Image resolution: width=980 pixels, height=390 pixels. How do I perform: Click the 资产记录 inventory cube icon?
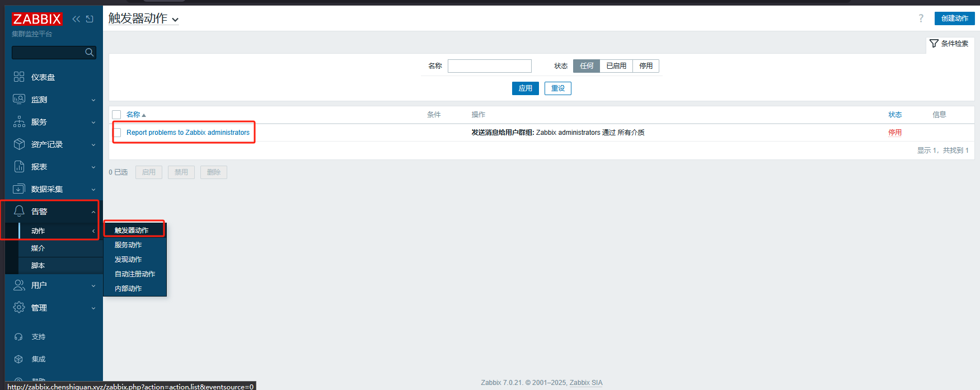[19, 144]
